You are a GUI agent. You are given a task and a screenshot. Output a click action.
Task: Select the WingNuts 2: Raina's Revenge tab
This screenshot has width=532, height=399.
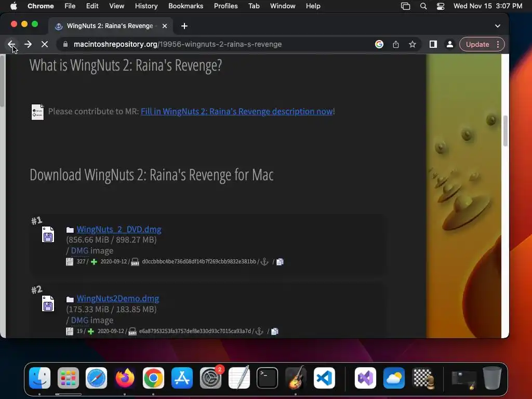click(110, 26)
